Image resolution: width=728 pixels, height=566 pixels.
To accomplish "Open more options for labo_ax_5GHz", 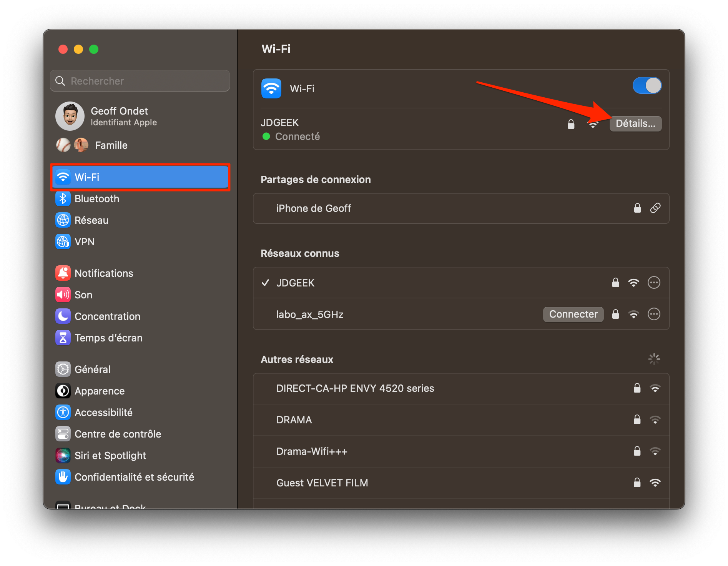I will pyautogui.click(x=654, y=314).
